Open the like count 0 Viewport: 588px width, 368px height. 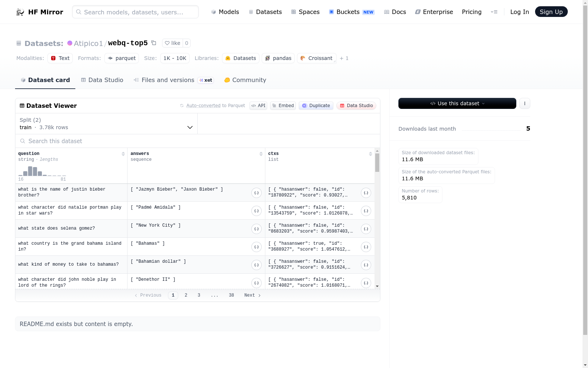pos(187,43)
